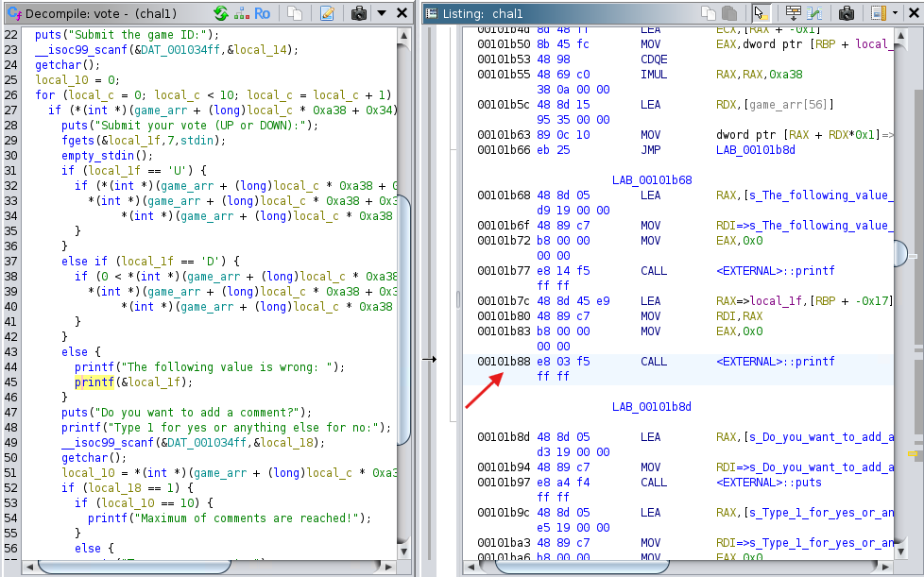Click MOV RDI,RAX at 00101b80
The width and height of the screenshot is (924, 577).
point(651,316)
